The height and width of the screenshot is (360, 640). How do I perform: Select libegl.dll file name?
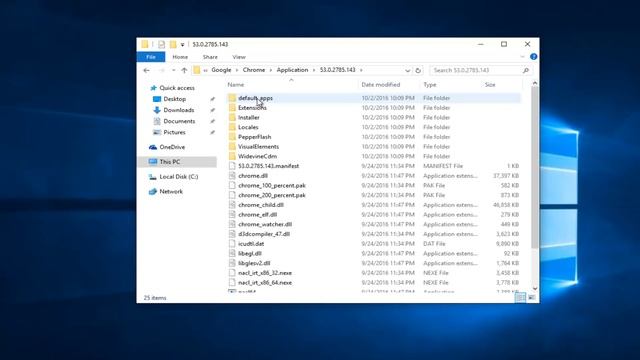[250, 253]
